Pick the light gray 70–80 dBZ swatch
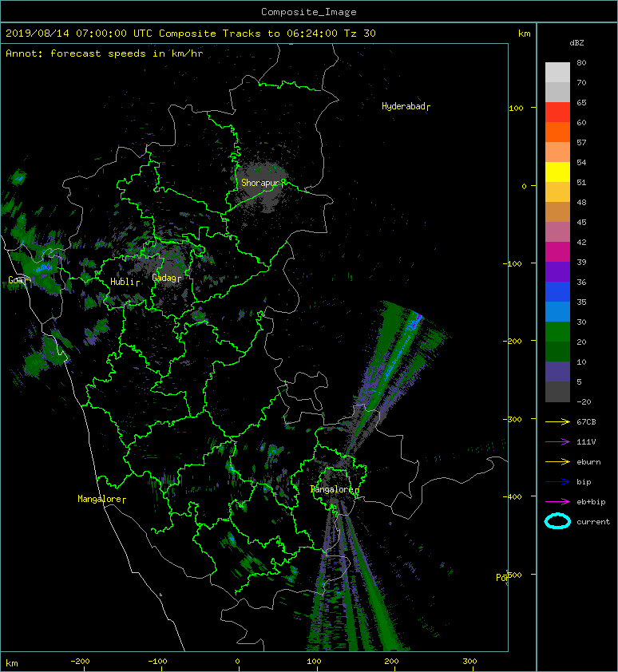This screenshot has width=618, height=672. tap(557, 73)
